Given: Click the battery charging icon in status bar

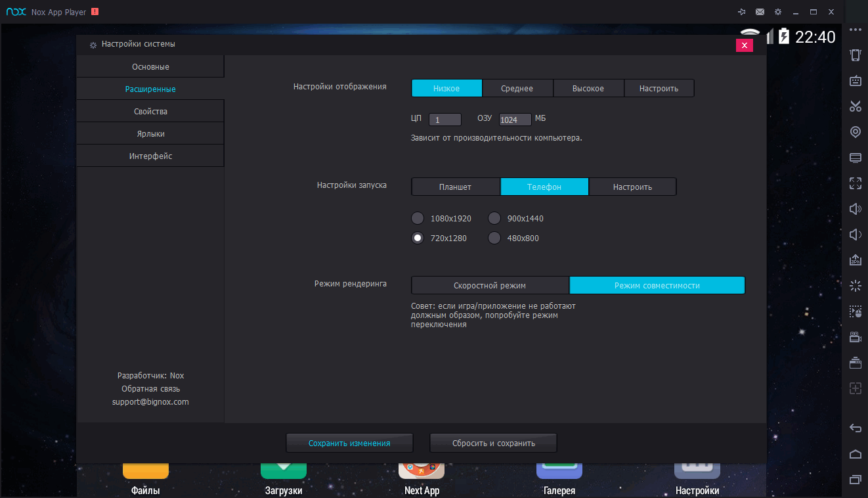Looking at the screenshot, I should point(784,36).
